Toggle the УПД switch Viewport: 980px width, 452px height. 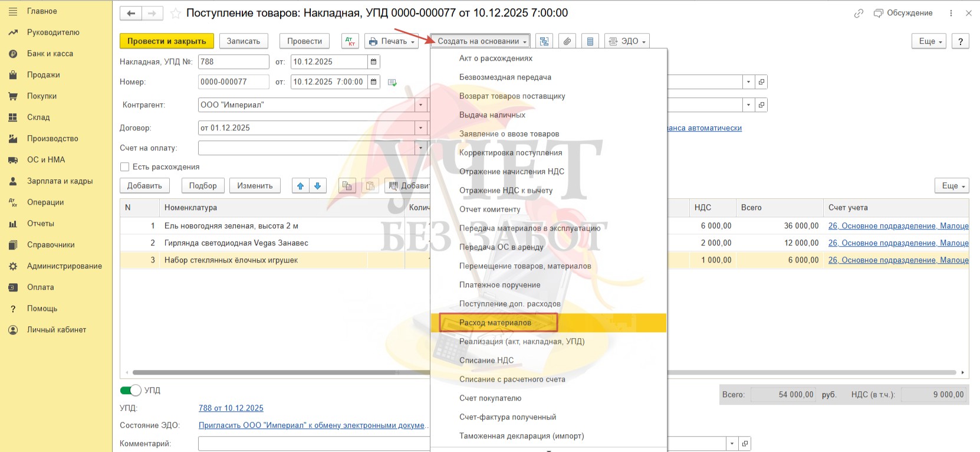(130, 390)
